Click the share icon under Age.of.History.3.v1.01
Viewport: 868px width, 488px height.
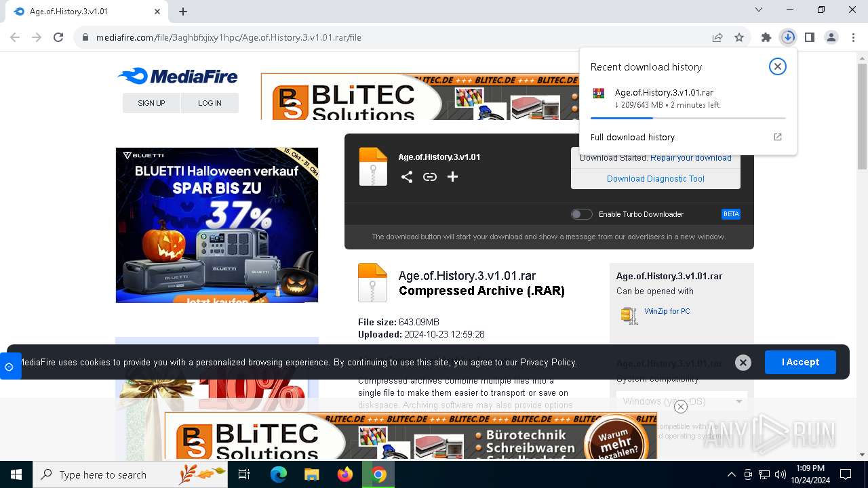coord(407,177)
